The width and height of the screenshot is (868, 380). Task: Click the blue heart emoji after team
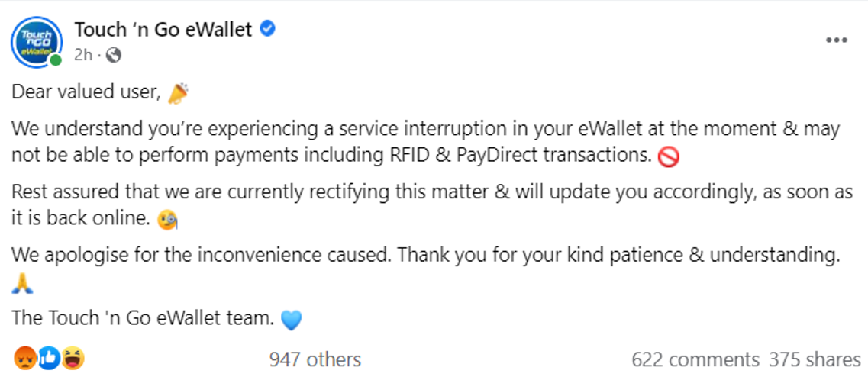pos(291,320)
